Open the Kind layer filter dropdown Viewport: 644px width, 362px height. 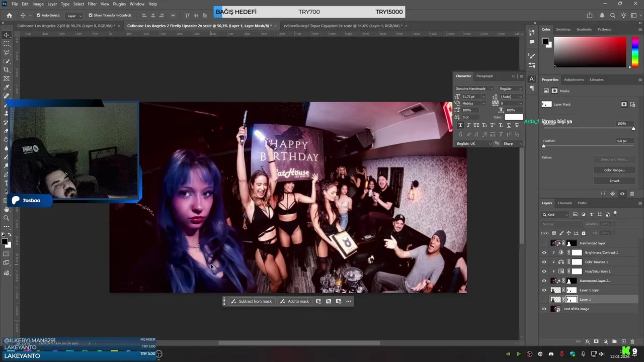pyautogui.click(x=555, y=215)
